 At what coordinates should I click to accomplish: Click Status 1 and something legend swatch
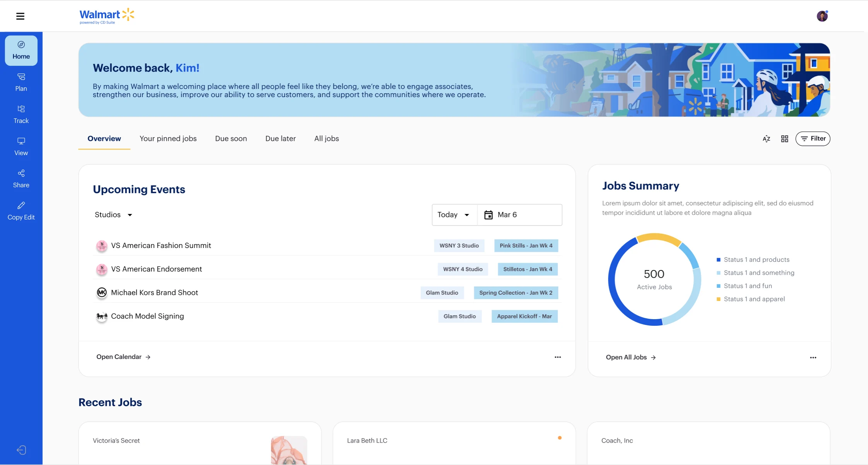coord(719,273)
